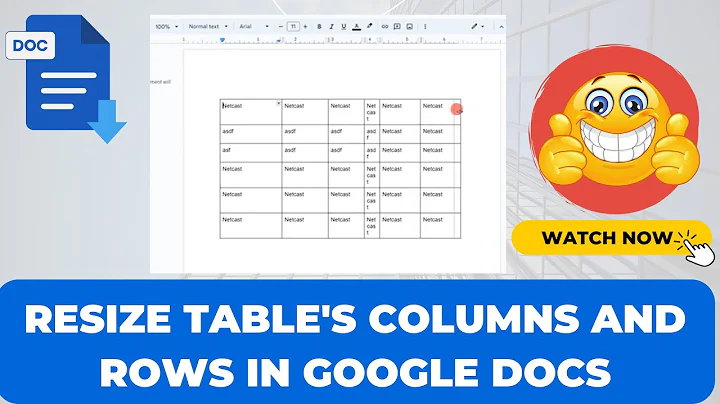Screen dimensions: 720x404
Task: Click the table cell containing "asf"
Action: pos(251,153)
